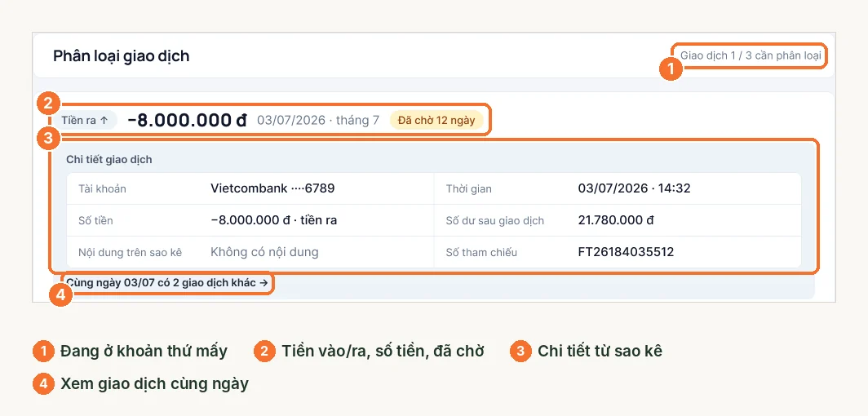Screen dimensions: 868x416
Task: Click the 'Thời gian' label
Action: click(469, 189)
